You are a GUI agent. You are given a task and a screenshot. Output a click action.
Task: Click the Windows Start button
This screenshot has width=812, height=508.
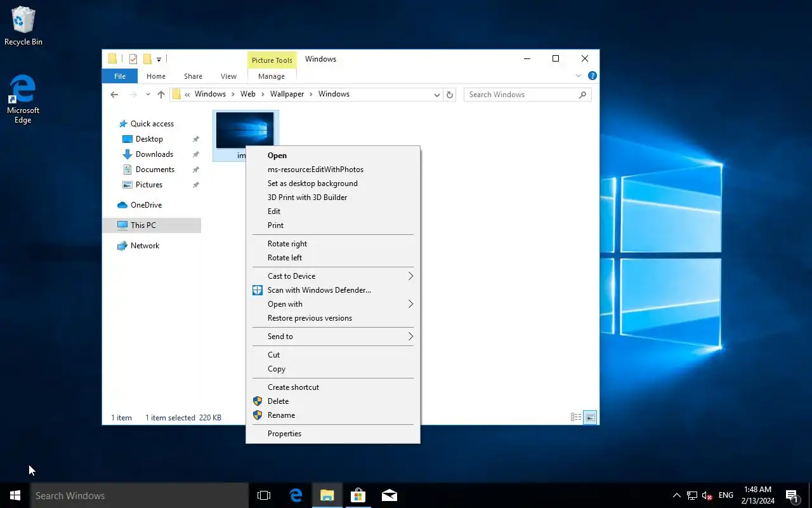(15, 495)
